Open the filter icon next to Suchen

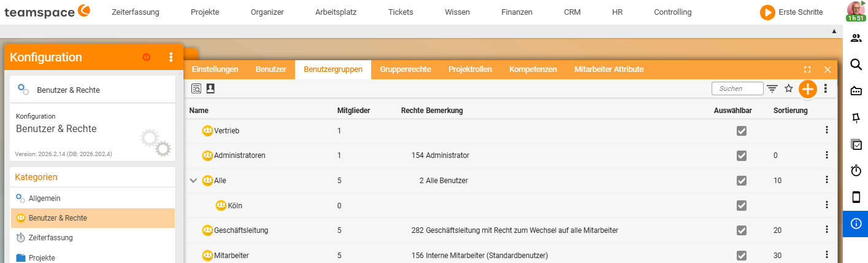pyautogui.click(x=772, y=88)
